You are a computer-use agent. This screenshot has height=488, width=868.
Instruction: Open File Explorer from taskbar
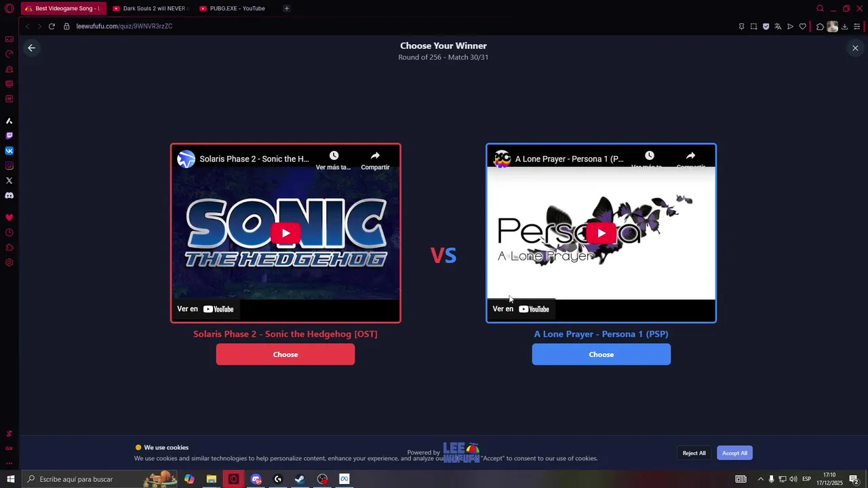coord(212,479)
